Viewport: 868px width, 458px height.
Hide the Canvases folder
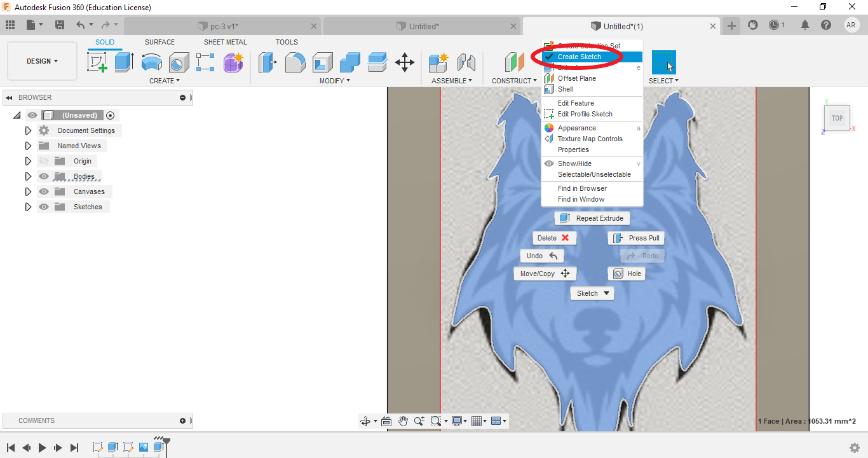tap(44, 191)
